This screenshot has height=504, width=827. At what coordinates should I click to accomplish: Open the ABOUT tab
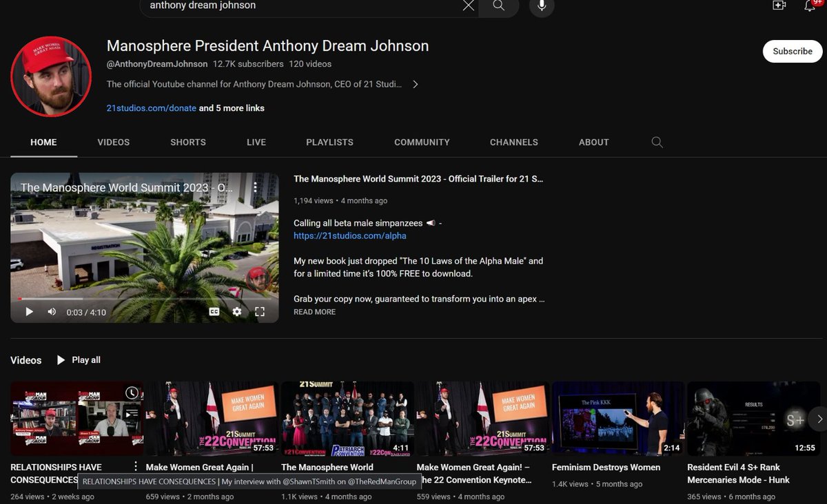click(594, 142)
